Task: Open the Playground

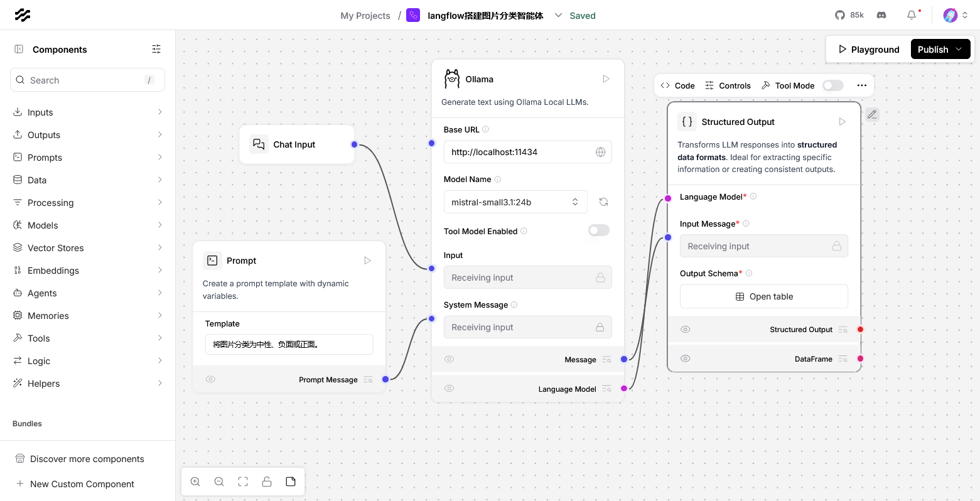Action: coord(869,49)
